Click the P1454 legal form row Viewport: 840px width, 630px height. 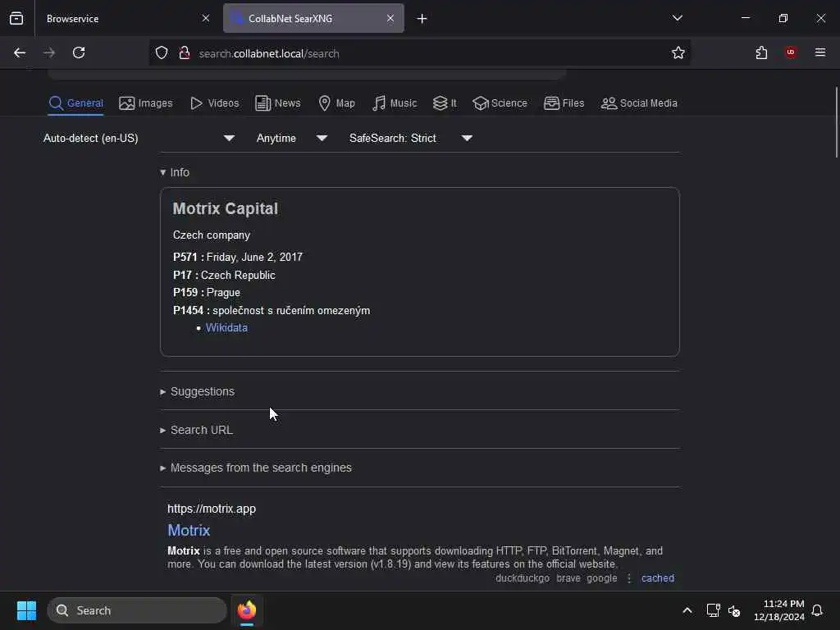coord(272,311)
